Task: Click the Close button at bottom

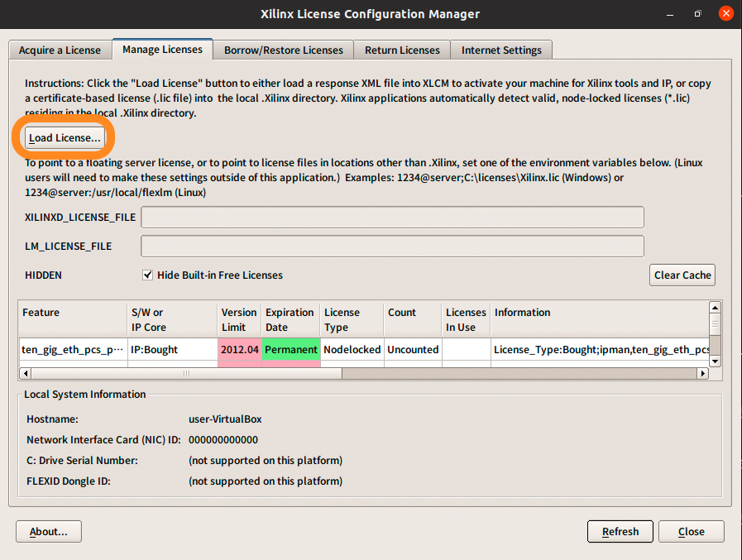Action: pyautogui.click(x=692, y=532)
